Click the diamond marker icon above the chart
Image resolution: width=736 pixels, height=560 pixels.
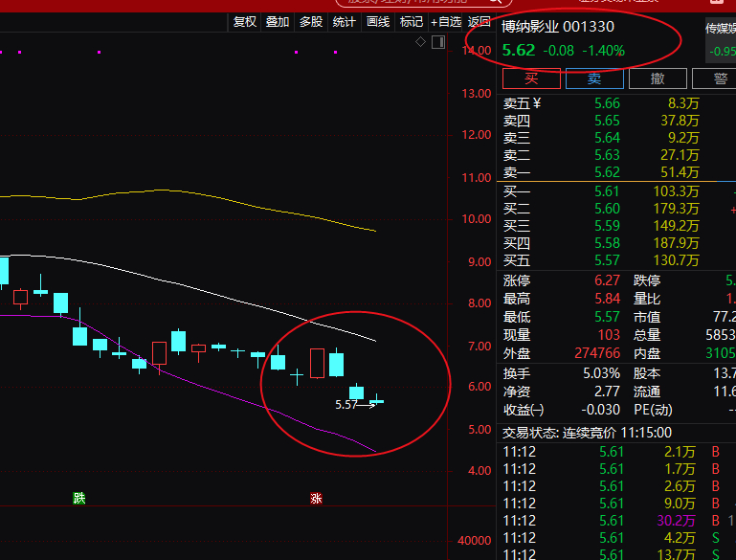[420, 42]
